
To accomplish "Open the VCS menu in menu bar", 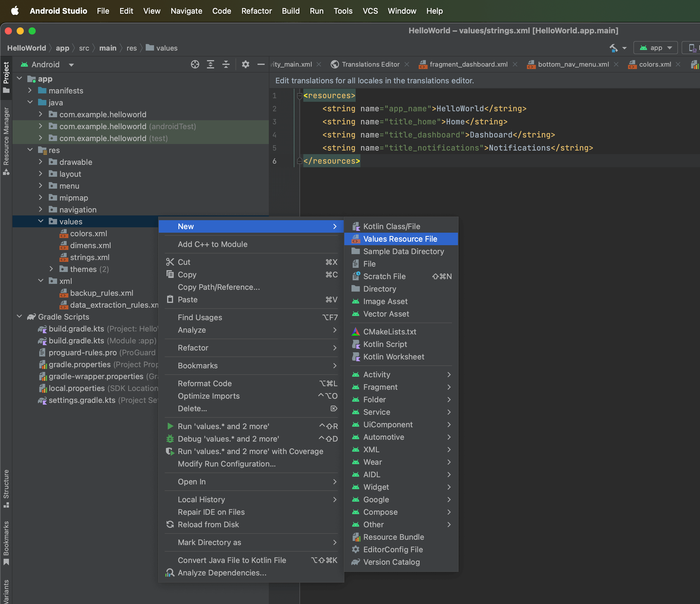I will (370, 11).
